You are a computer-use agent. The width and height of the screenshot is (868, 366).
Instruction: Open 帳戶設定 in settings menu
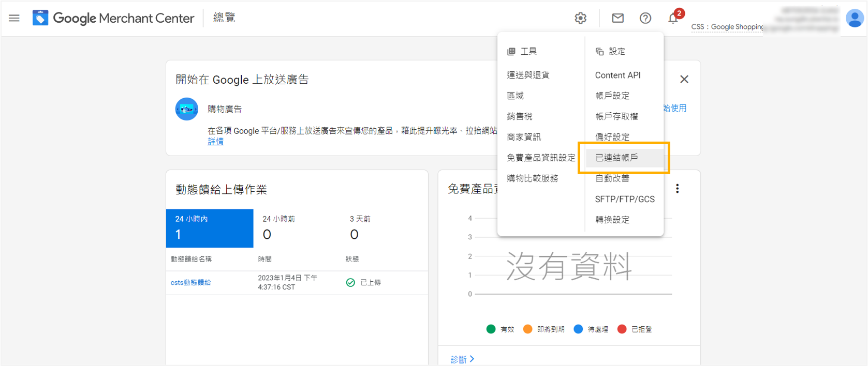(x=612, y=96)
